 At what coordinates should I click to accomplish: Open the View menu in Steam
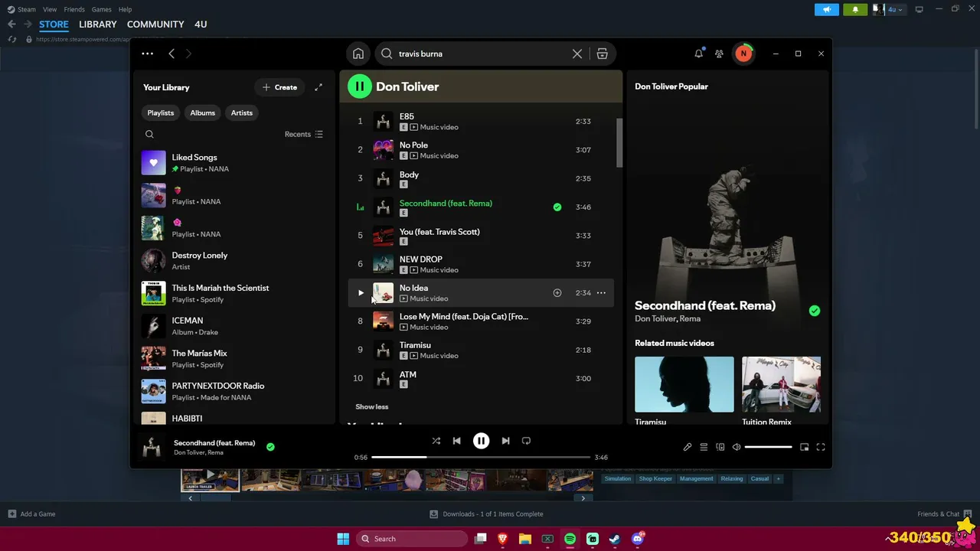[x=50, y=9]
